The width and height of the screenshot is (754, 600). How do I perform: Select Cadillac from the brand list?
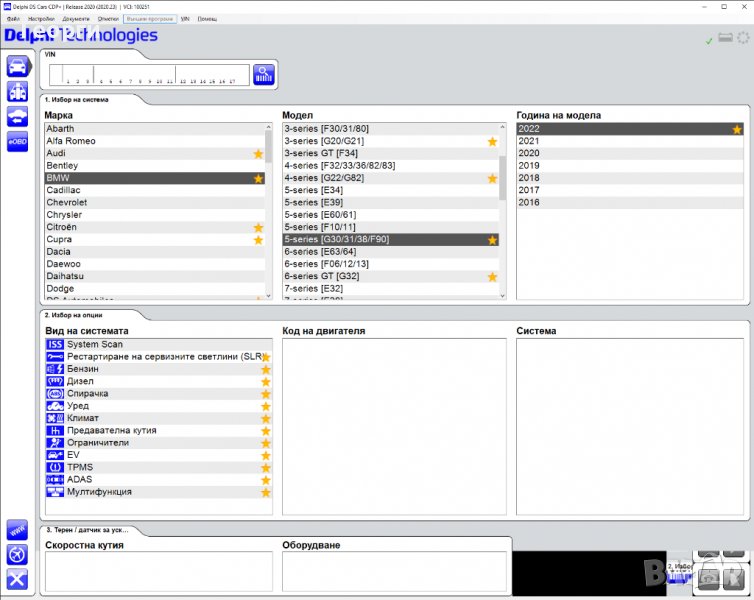(x=64, y=190)
